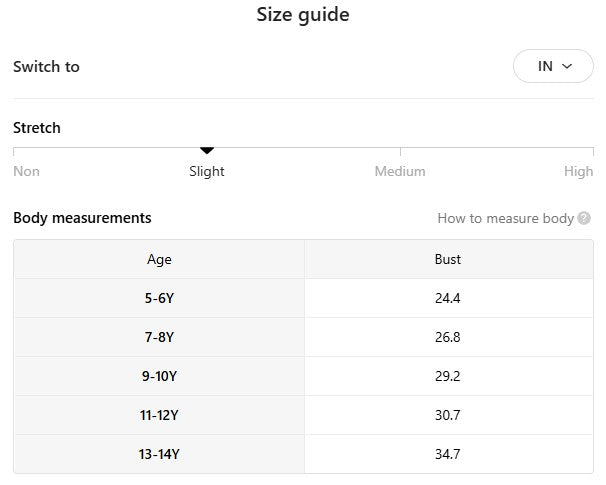Click the help question mark icon
The height and width of the screenshot is (485, 606).
click(x=584, y=218)
